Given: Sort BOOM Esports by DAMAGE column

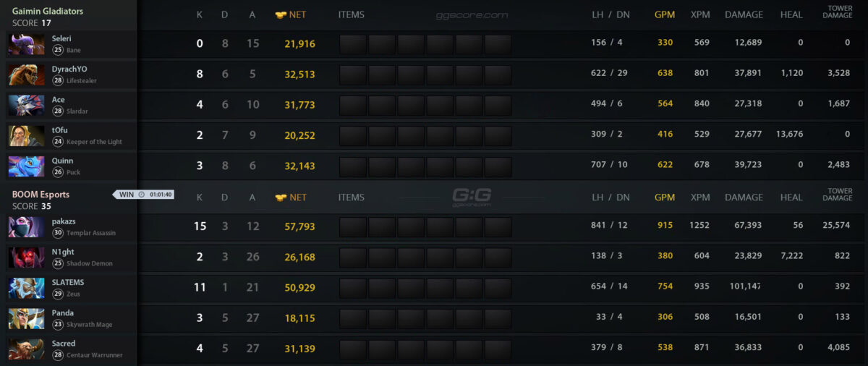Looking at the screenshot, I should 744,197.
